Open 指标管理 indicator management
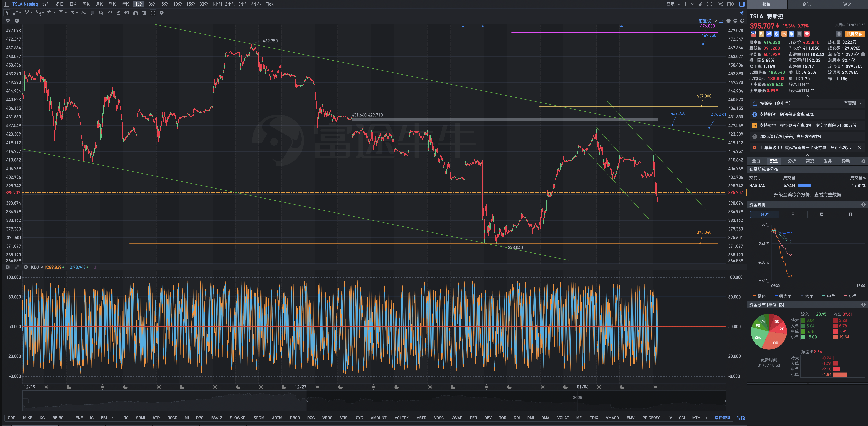Image resolution: width=868 pixels, height=426 pixels. click(x=722, y=418)
